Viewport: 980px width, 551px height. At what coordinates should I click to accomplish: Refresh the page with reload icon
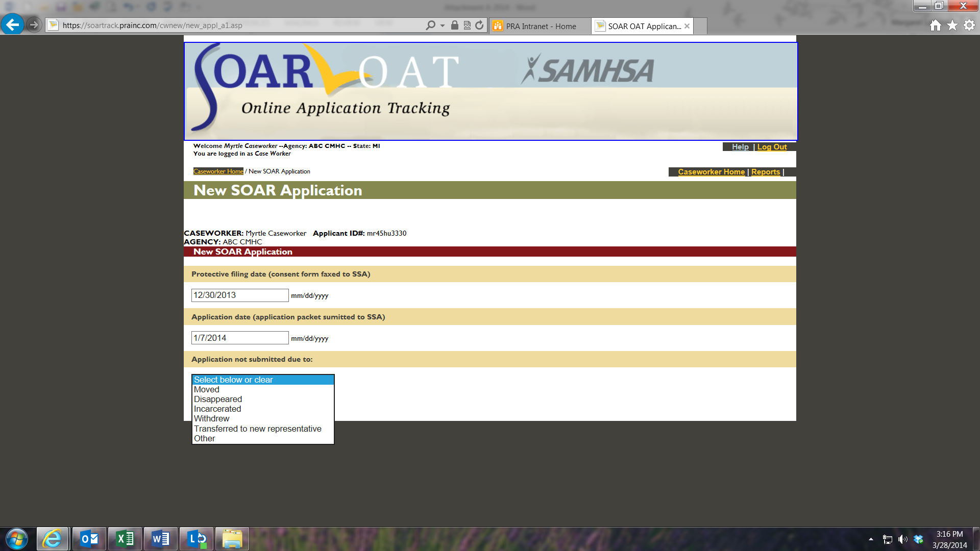click(x=479, y=25)
